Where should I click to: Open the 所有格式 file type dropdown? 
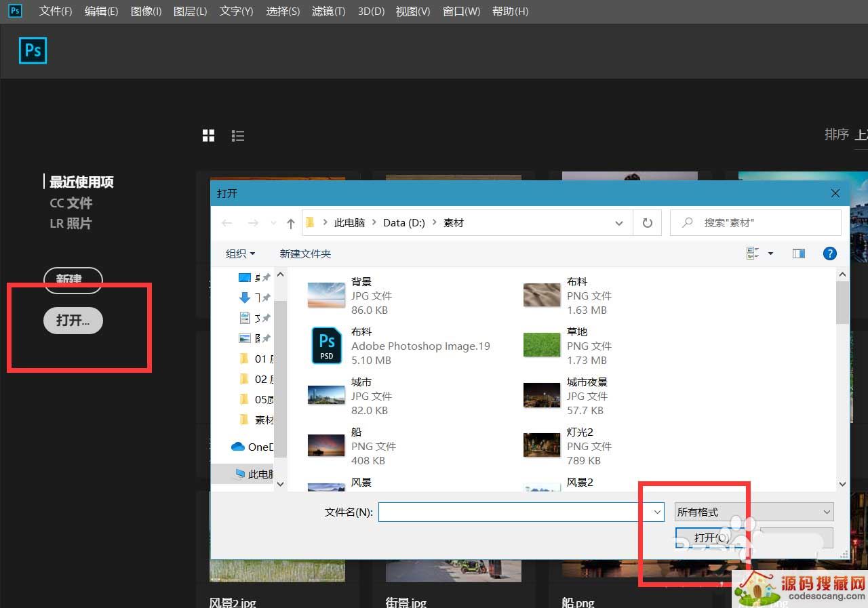(754, 512)
